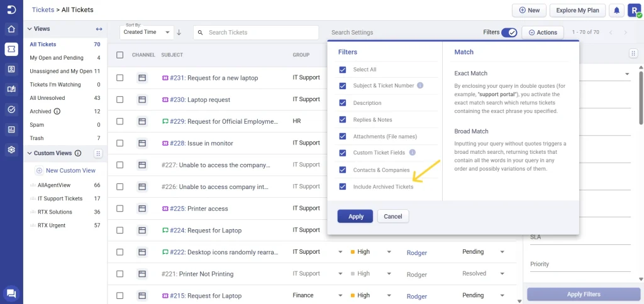Screen dimensions: 644x304
Task: Click Apply Filters button
Action: [583, 294]
